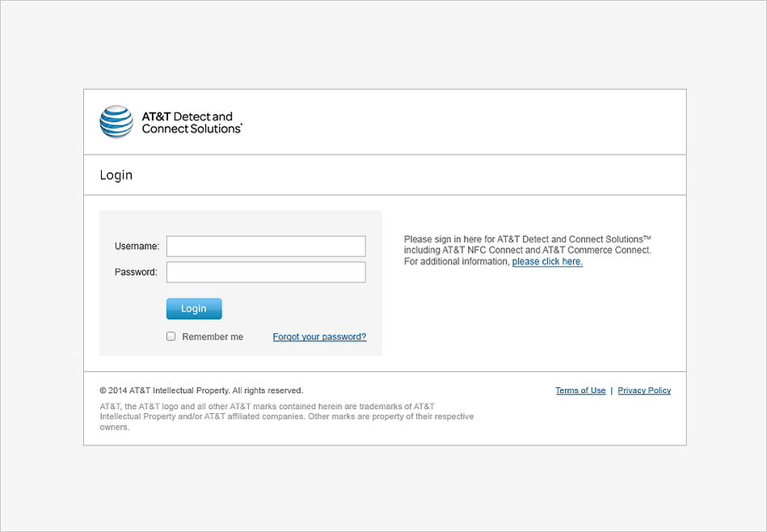
Task: Focus the Username input field
Action: pyautogui.click(x=266, y=246)
